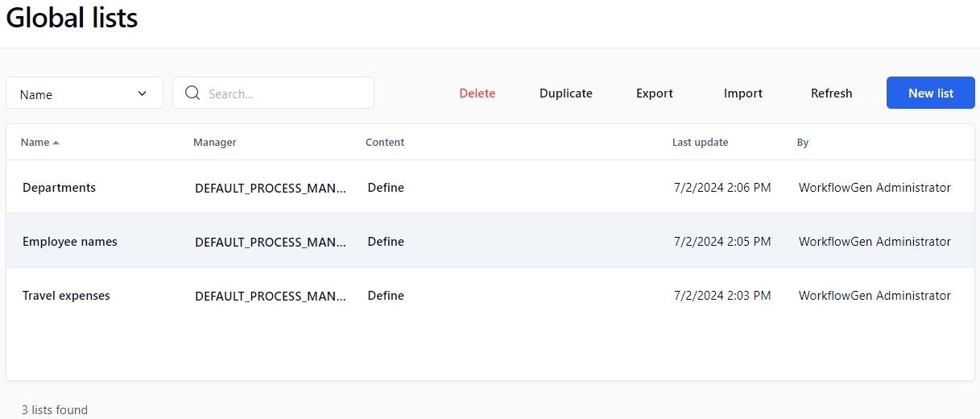Refresh the global lists table
Image resolution: width=980 pixels, height=419 pixels.
pos(831,93)
